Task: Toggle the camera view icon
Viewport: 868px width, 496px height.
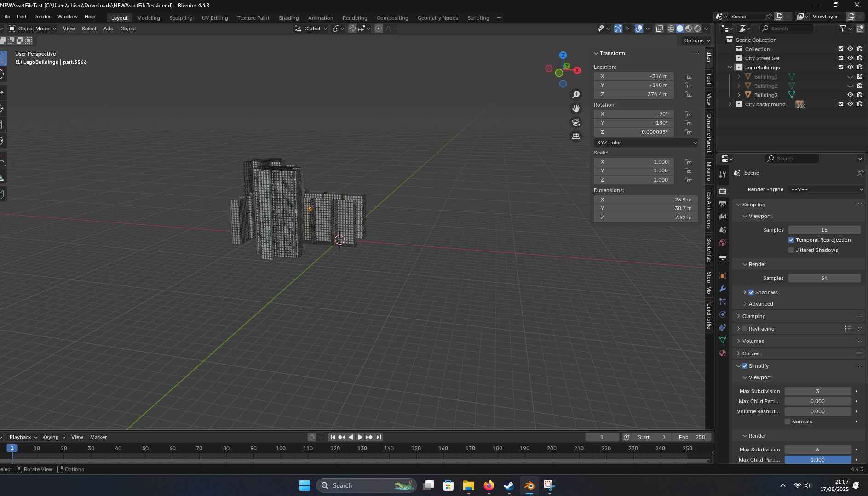Action: (x=576, y=122)
